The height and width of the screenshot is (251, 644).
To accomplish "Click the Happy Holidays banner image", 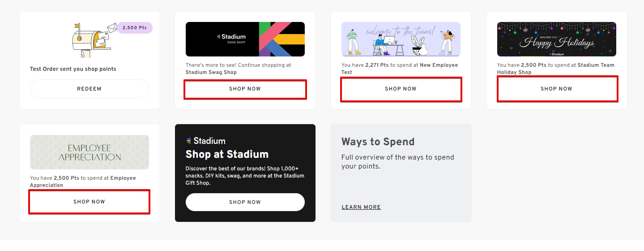I will [x=556, y=39].
